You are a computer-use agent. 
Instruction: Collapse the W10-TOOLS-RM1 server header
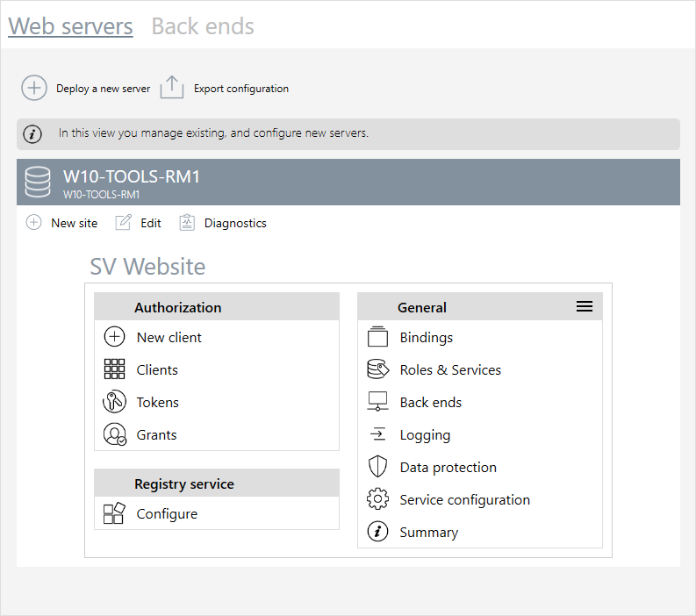pyautogui.click(x=348, y=182)
